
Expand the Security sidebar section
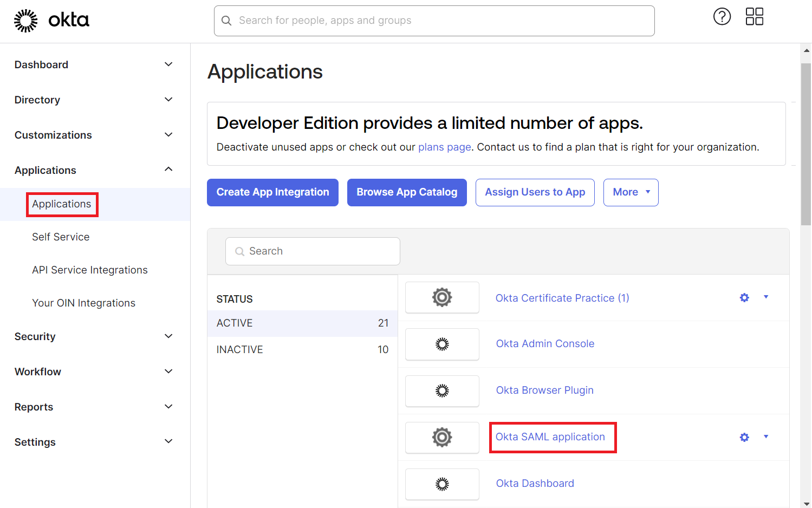[x=168, y=336]
